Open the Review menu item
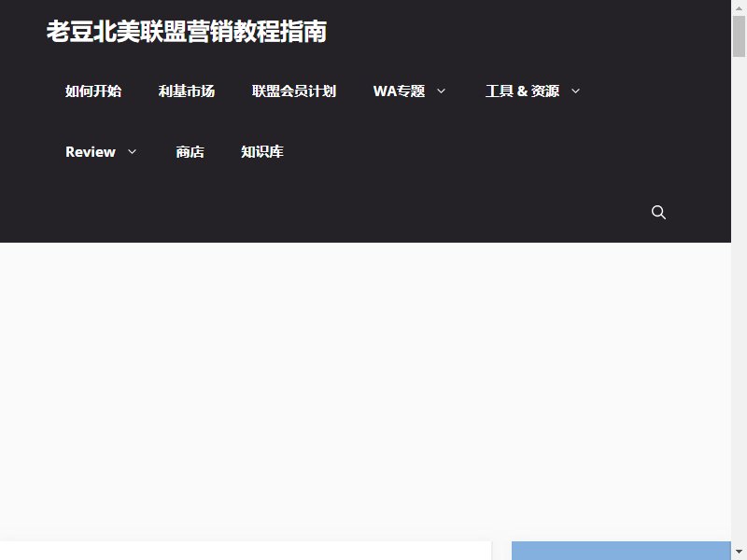The height and width of the screenshot is (560, 747). tap(91, 152)
